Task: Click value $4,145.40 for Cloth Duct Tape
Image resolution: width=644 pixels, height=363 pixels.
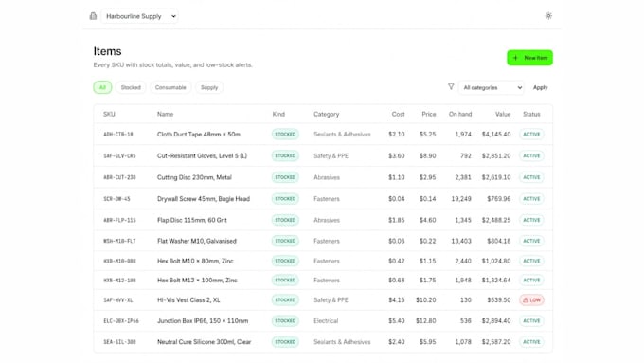Action: (496, 134)
